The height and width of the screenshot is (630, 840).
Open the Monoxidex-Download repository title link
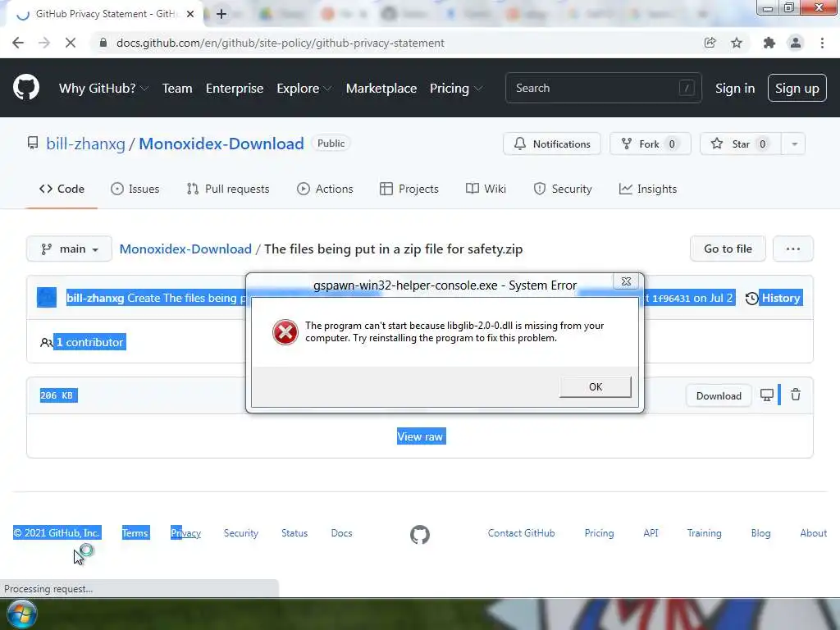(x=221, y=144)
